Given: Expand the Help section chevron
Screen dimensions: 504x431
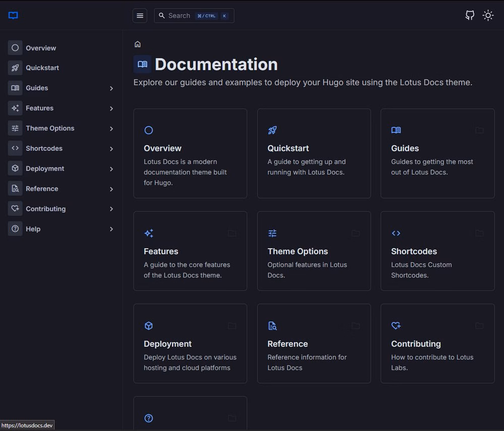Looking at the screenshot, I should 111,229.
